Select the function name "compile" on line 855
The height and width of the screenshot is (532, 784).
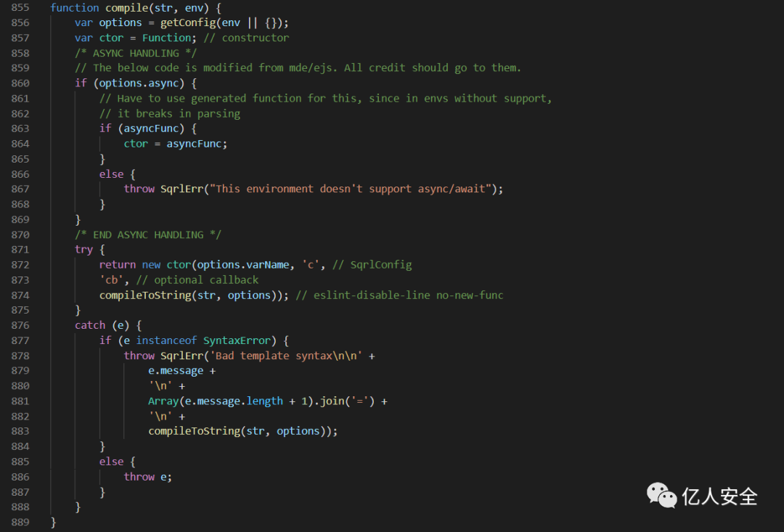[x=126, y=8]
